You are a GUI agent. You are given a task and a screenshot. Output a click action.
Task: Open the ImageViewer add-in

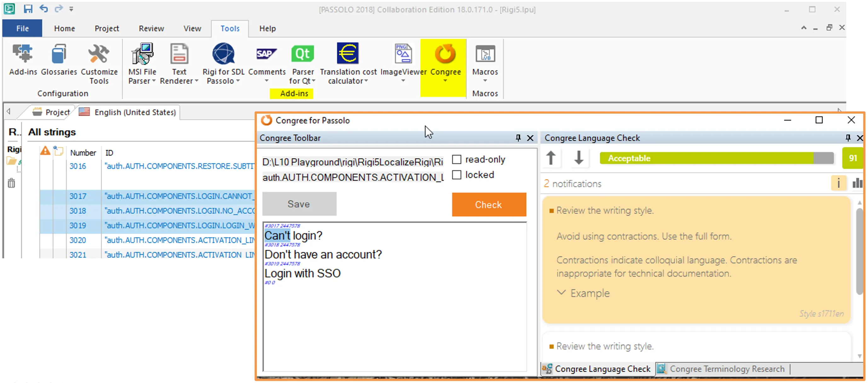pos(403,62)
